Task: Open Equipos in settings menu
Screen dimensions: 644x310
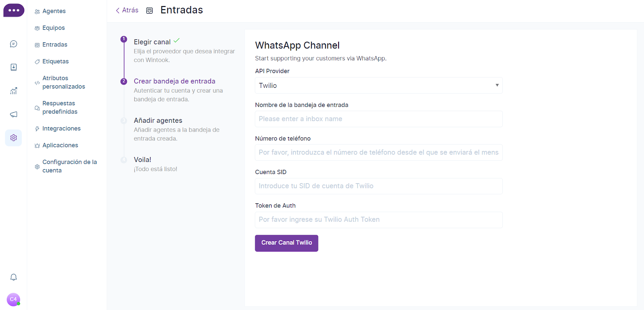Action: point(54,28)
